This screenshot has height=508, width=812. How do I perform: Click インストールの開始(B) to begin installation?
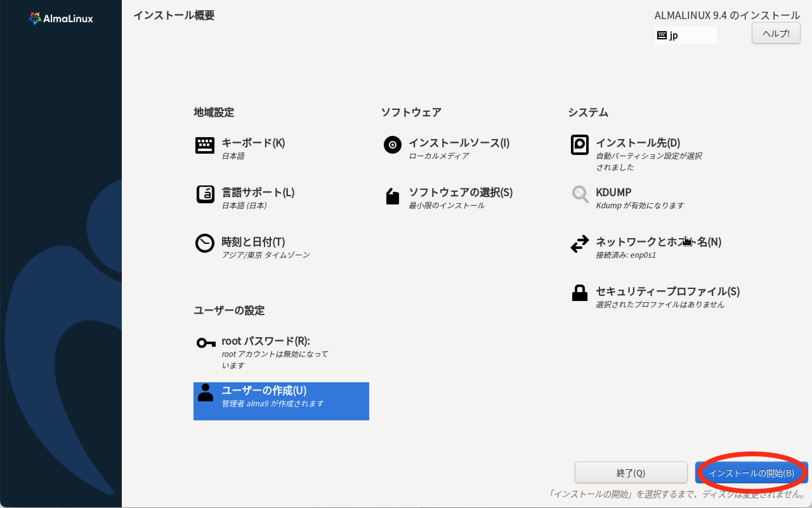(751, 473)
